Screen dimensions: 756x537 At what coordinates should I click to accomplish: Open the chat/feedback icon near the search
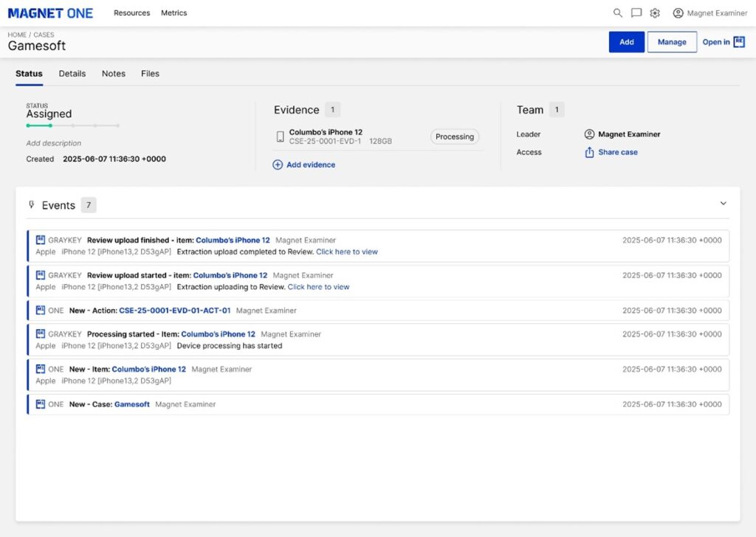coord(636,13)
